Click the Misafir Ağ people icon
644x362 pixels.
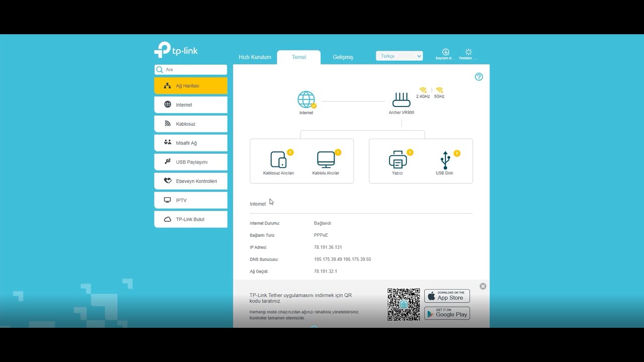point(168,143)
